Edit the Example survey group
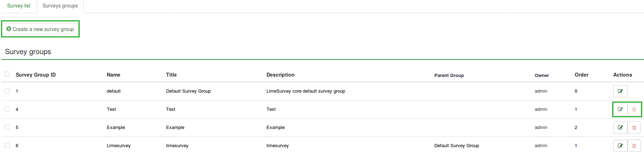 click(x=620, y=128)
